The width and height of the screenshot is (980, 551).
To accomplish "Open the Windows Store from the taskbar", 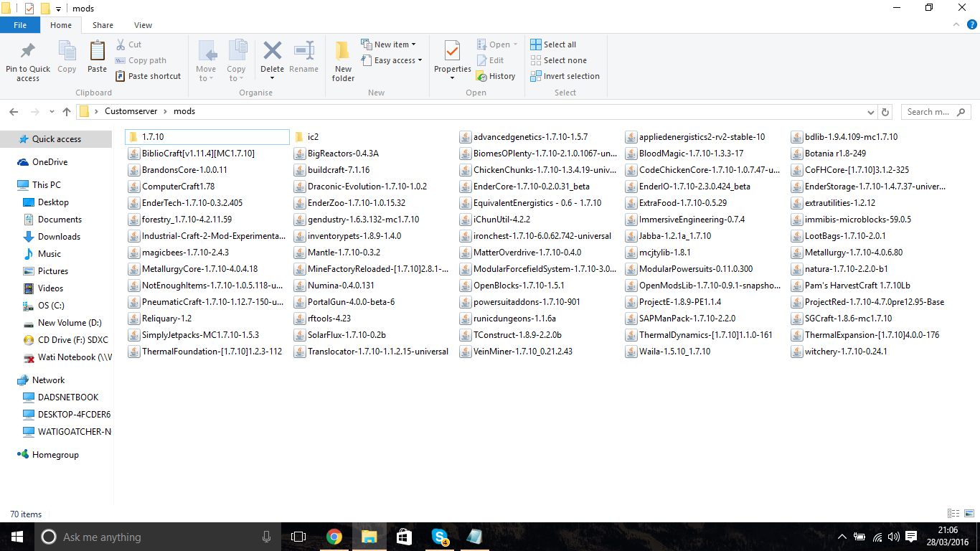I will pyautogui.click(x=404, y=537).
